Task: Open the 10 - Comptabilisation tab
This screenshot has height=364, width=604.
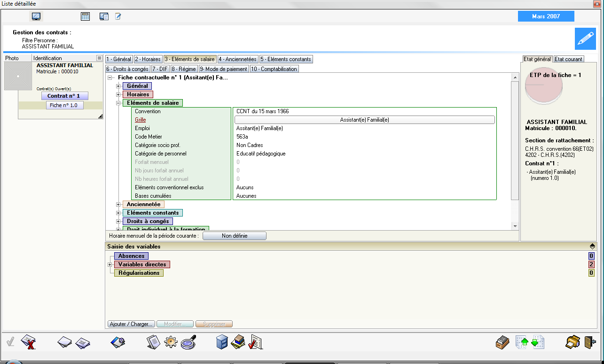Action: pos(274,69)
